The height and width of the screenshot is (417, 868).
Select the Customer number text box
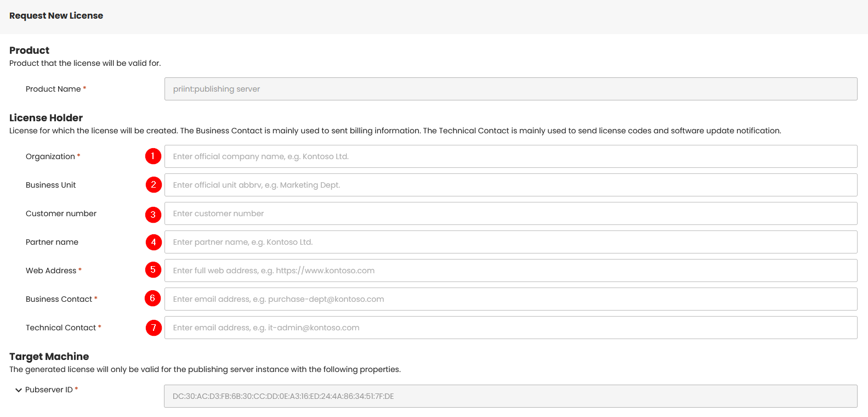[510, 213]
